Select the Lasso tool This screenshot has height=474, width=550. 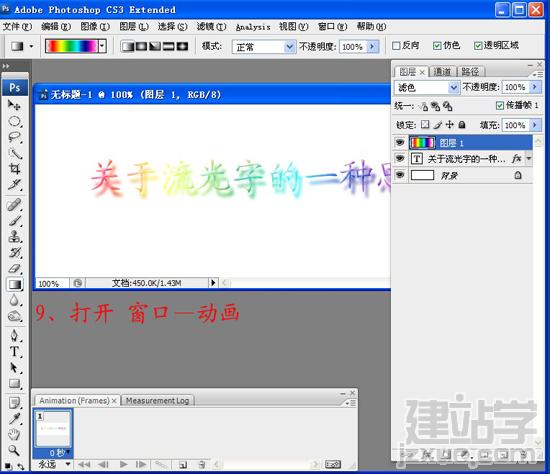14,137
